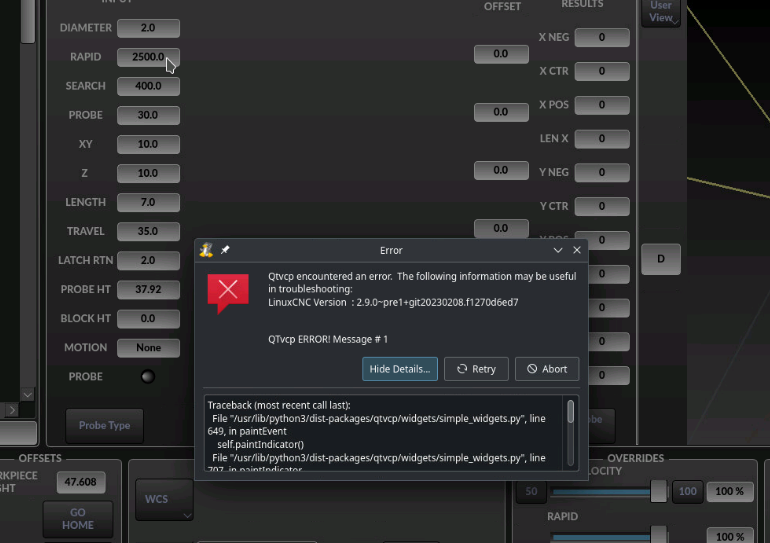Set velocity override to 50

(x=531, y=491)
